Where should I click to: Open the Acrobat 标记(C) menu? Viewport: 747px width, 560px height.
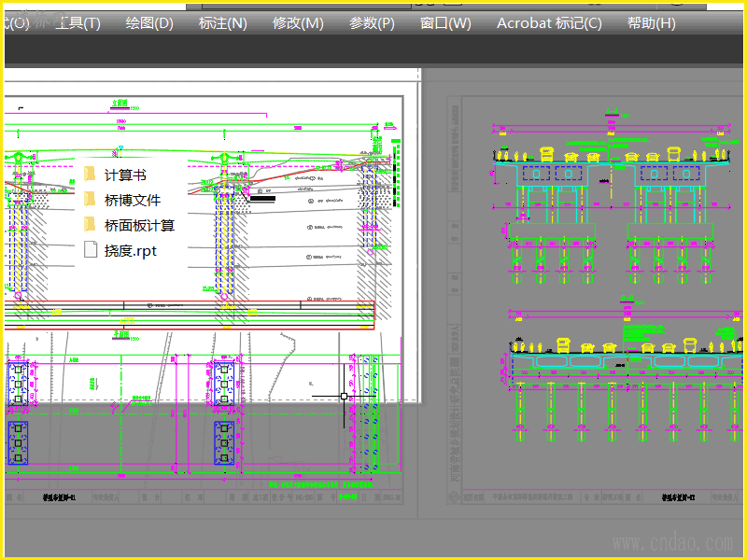tap(549, 22)
